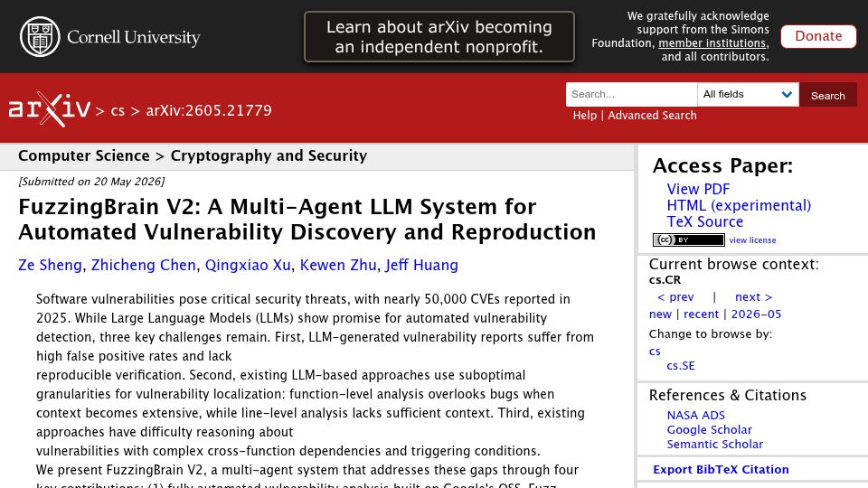
Task: Change browse context to cs
Action: (655, 352)
